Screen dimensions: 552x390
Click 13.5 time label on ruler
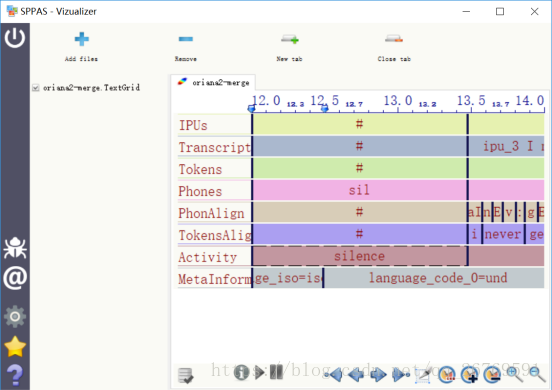[471, 101]
